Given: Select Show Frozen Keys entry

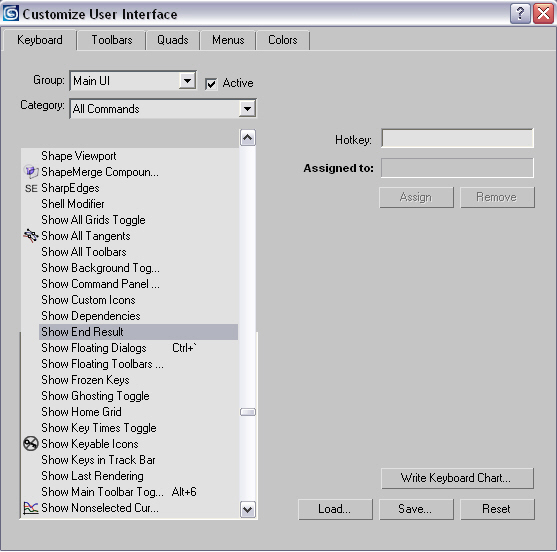Looking at the screenshot, I should [85, 380].
